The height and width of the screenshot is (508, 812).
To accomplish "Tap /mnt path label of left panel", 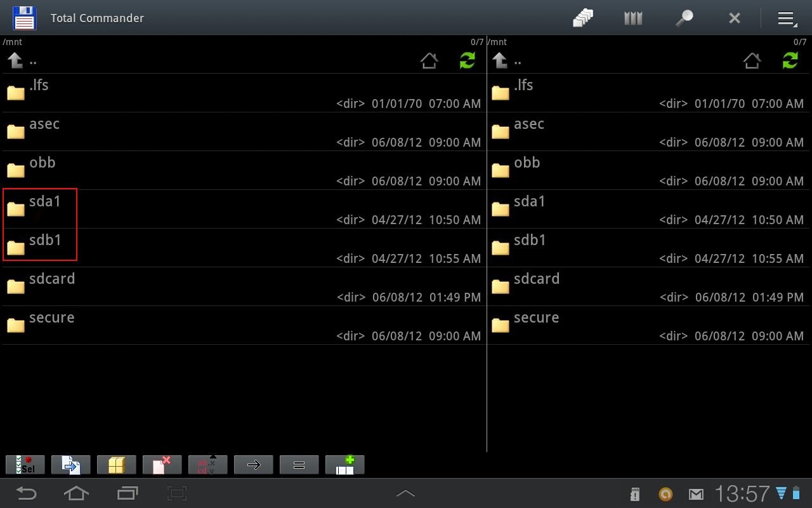I will click(x=12, y=42).
